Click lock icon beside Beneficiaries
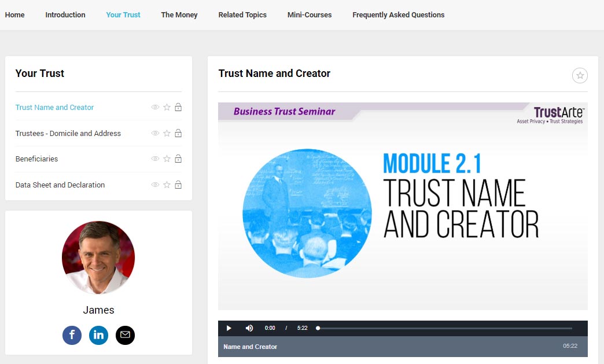Viewport: 604px width, 364px height. coord(178,159)
